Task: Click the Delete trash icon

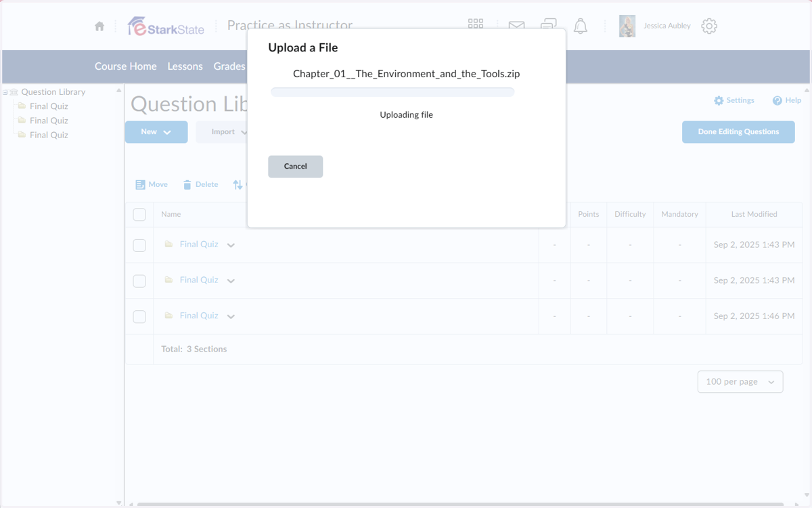Action: pyautogui.click(x=187, y=184)
